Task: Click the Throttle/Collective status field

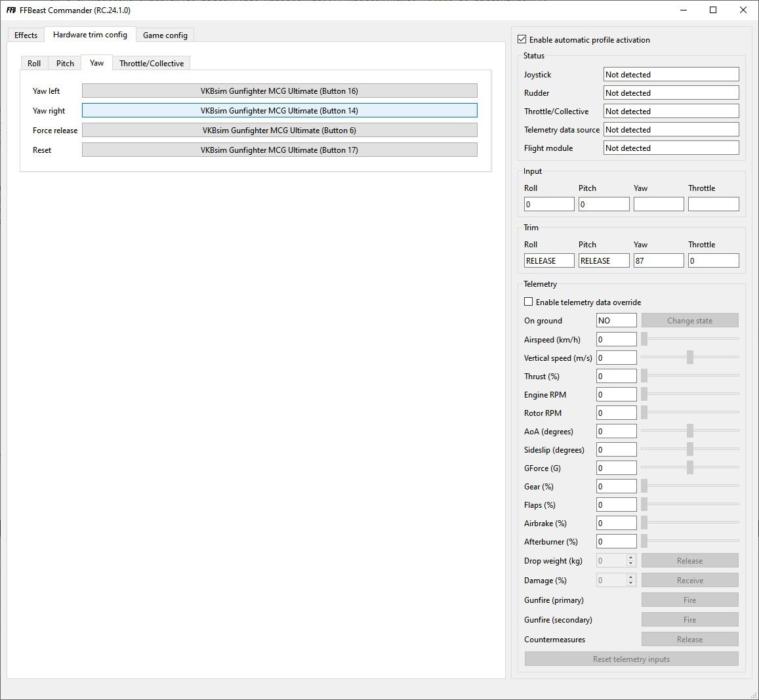Action: pos(671,112)
